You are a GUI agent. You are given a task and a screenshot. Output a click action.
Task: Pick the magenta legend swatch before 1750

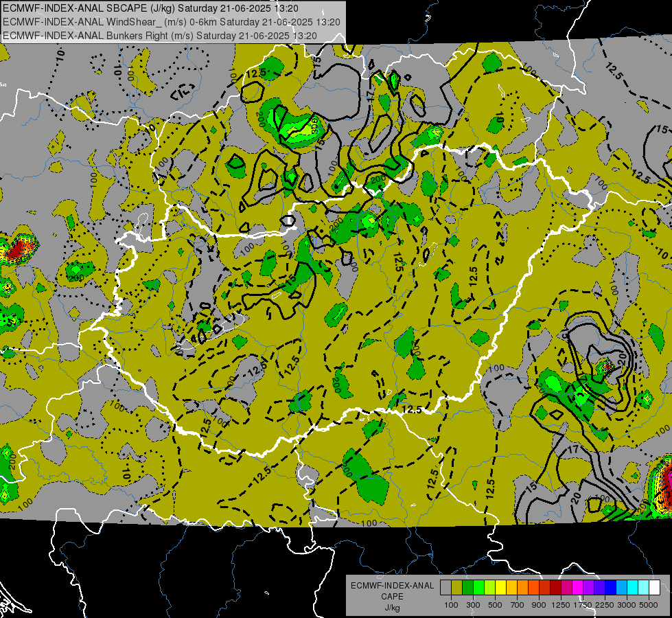578,587
